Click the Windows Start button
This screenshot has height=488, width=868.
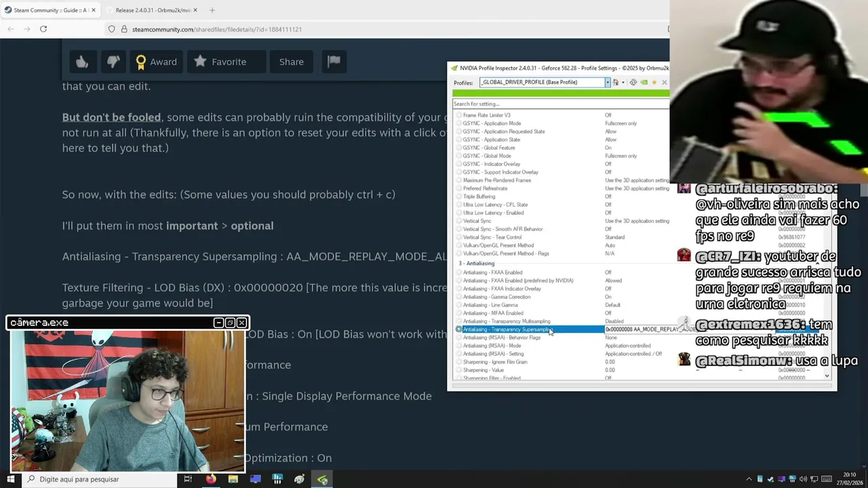10,479
